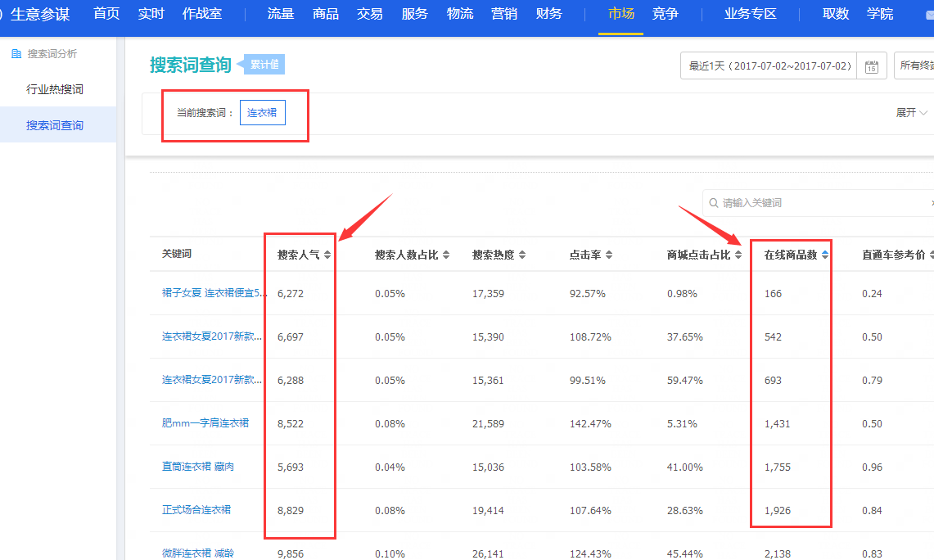Sort by 搜索人气 column arrows
The image size is (934, 560).
coord(327,255)
